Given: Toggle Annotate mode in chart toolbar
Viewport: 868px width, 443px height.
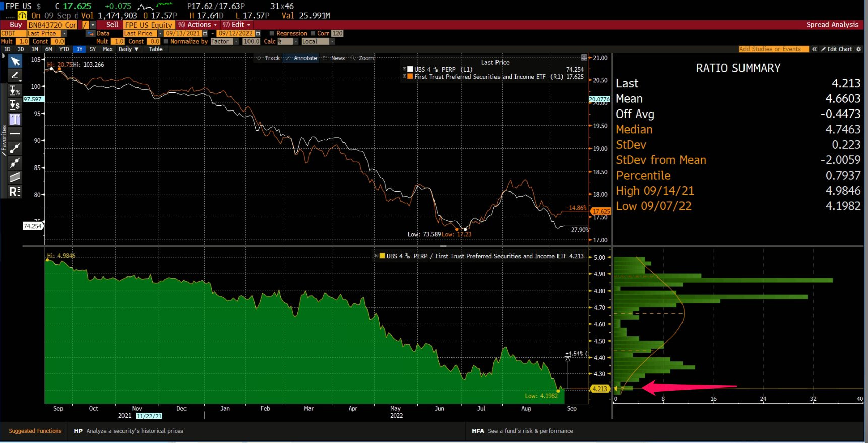Looking at the screenshot, I should click(301, 58).
